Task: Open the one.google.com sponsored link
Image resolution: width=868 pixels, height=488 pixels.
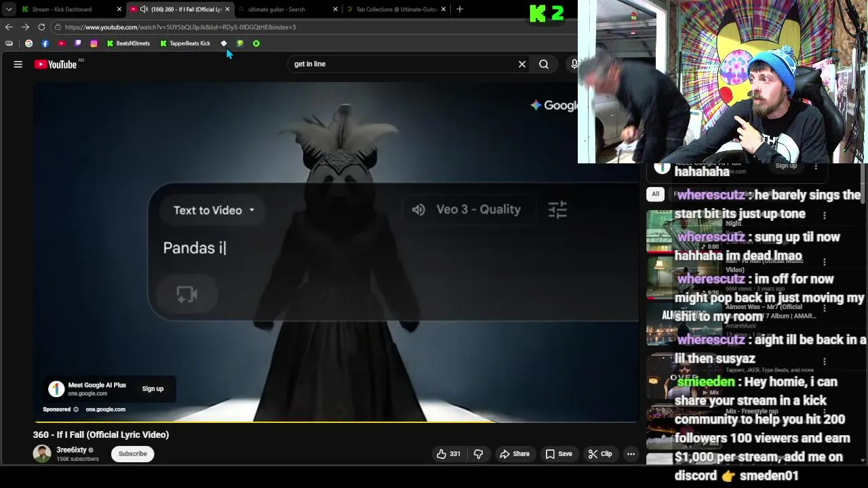Action: pos(105,409)
